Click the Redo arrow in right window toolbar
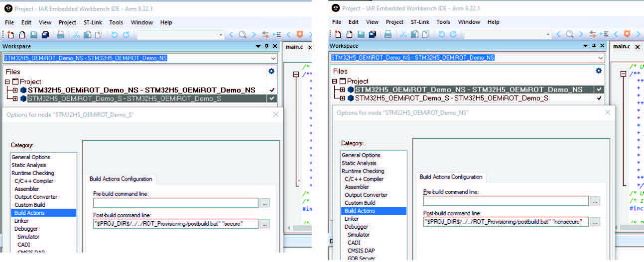The width and height of the screenshot is (644, 262). 453,34
